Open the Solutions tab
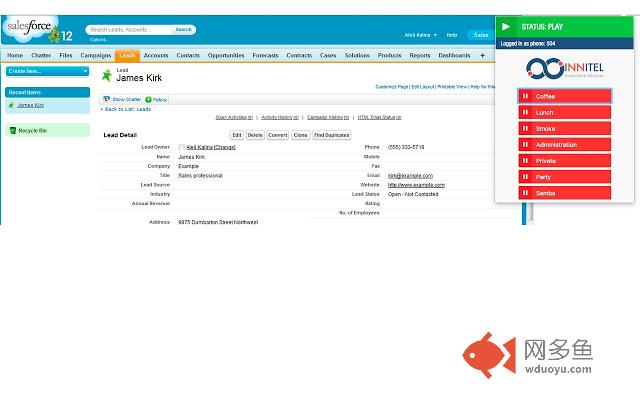640x400 pixels. coord(357,55)
